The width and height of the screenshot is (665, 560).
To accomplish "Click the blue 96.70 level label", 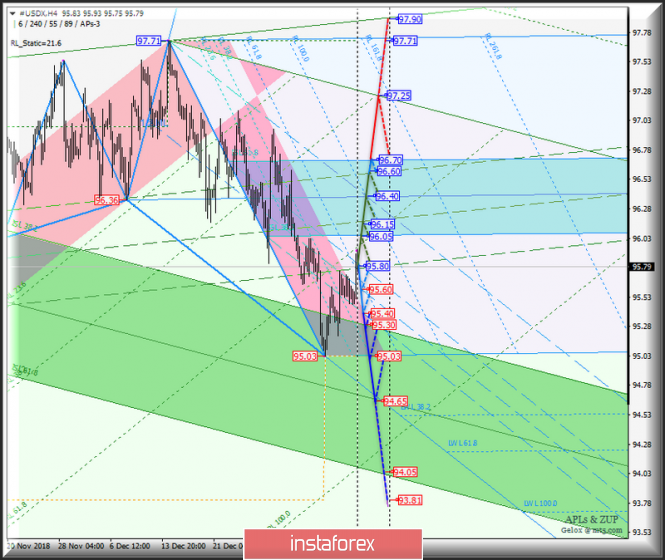I will tap(390, 160).
